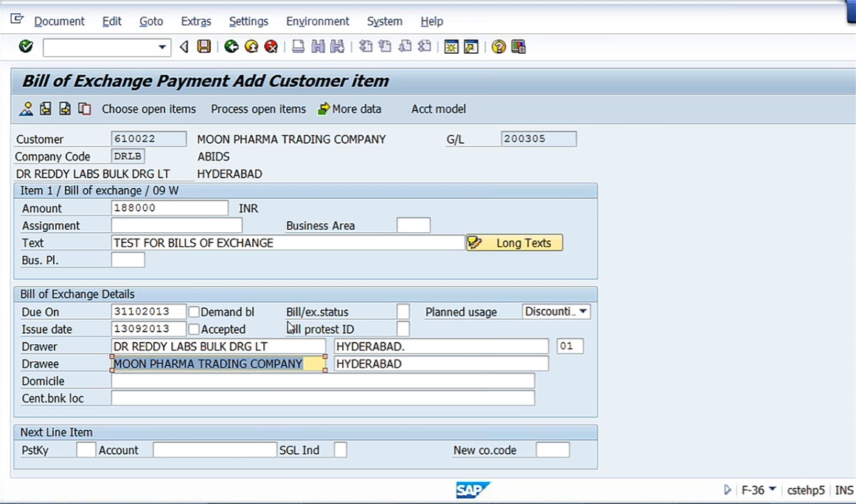Click the person-with-hat icon left of Choose open items
The image size is (856, 504).
pos(26,108)
